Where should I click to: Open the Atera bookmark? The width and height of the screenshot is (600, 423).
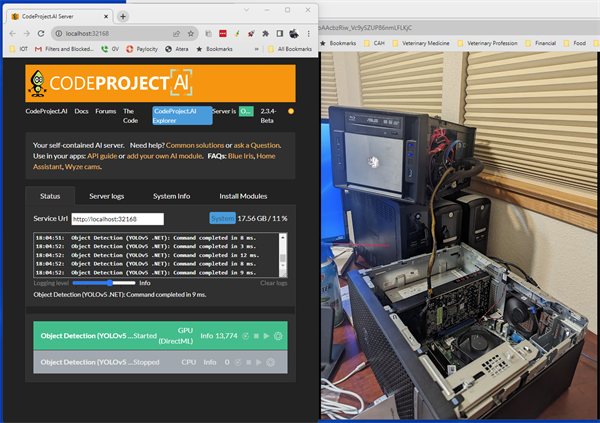(177, 49)
